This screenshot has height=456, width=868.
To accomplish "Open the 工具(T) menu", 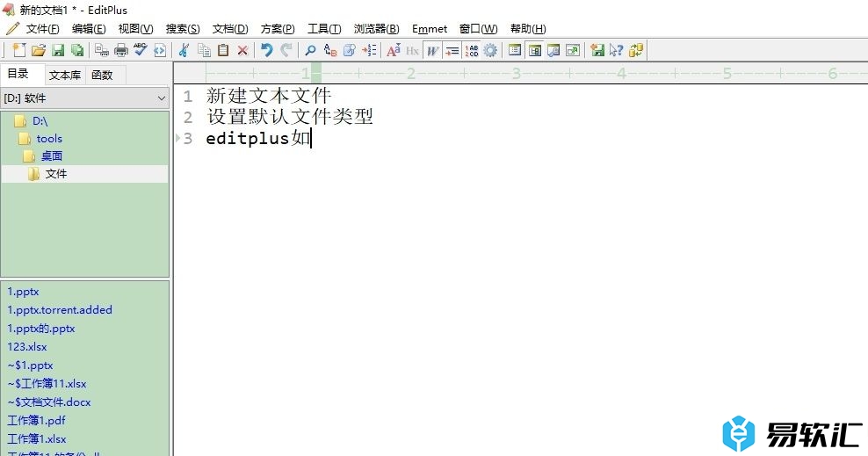I will [324, 29].
